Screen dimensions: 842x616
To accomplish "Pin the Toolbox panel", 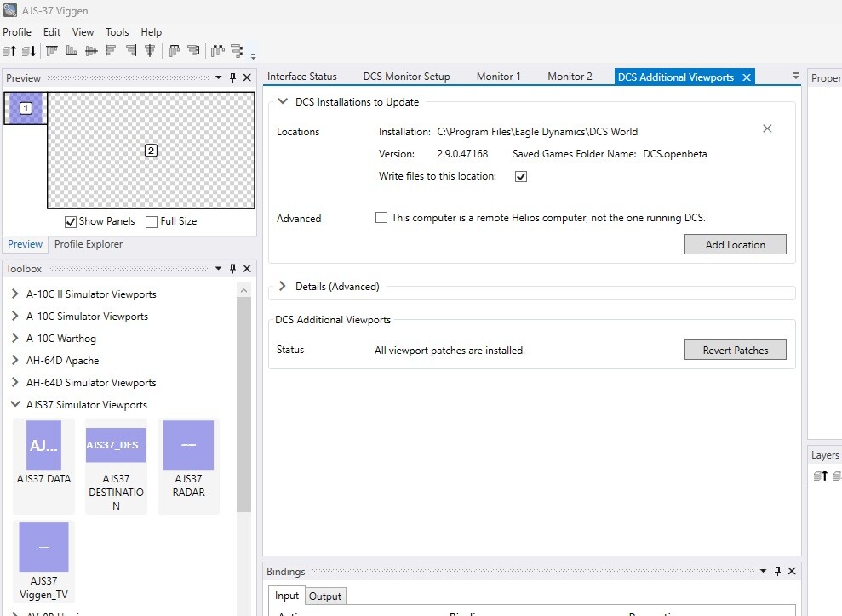I will (232, 268).
